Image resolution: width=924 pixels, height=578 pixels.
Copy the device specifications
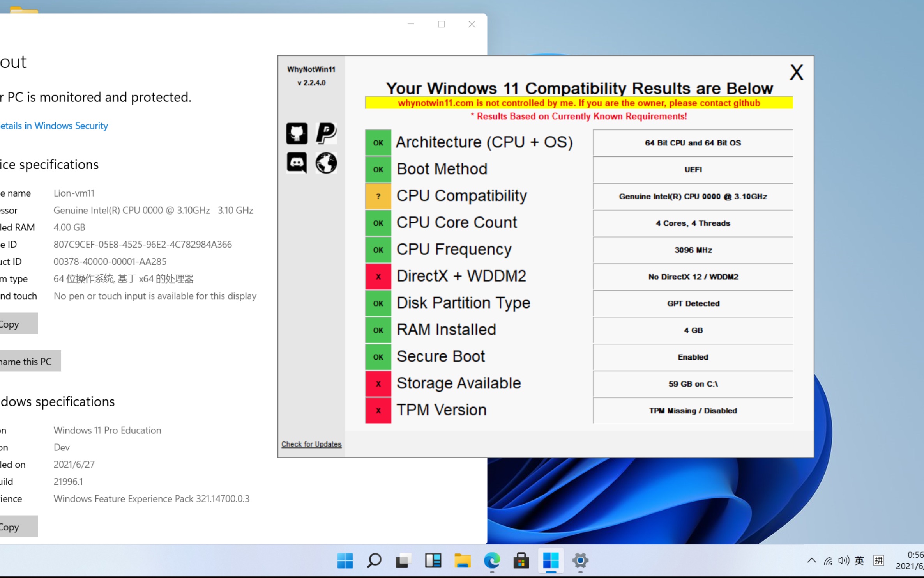coord(16,324)
